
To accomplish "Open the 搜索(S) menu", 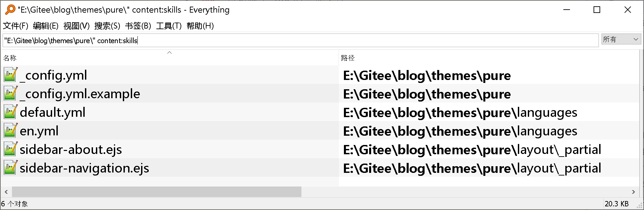I will (107, 26).
